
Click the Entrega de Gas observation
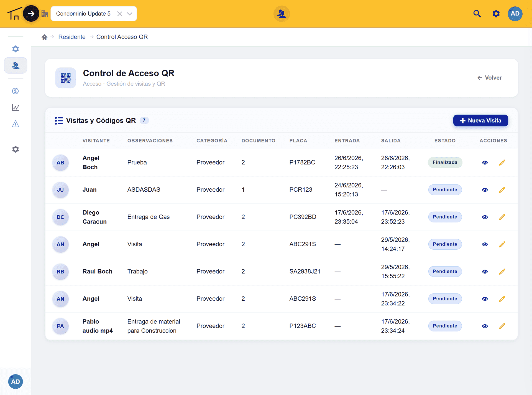[149, 217]
